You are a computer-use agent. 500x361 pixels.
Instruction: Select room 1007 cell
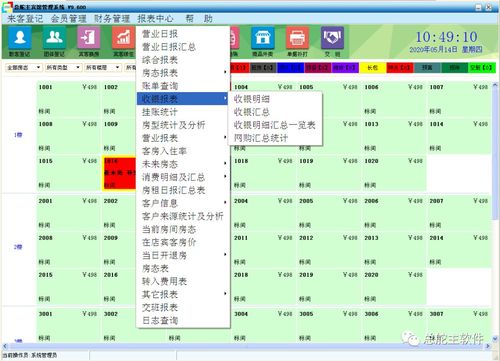point(459,99)
